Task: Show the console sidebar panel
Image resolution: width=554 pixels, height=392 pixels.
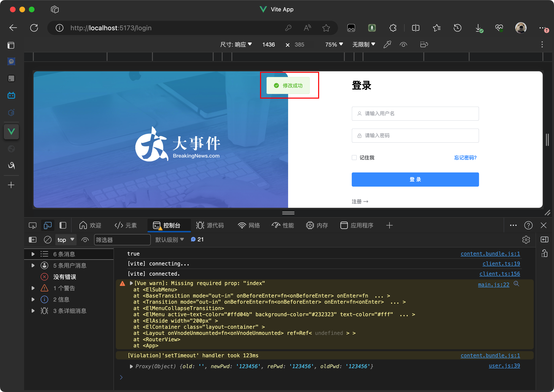Action: click(x=33, y=239)
